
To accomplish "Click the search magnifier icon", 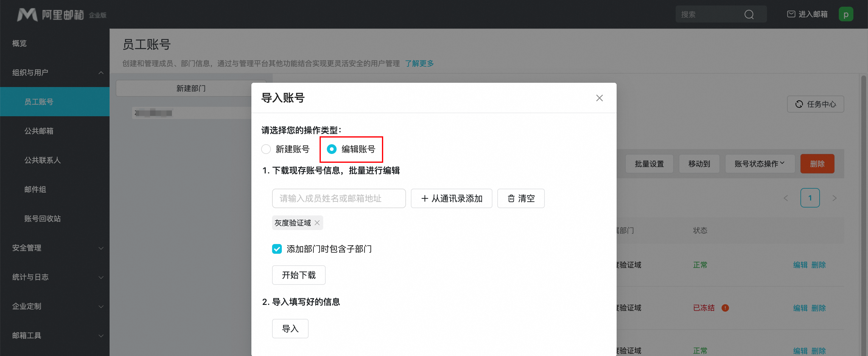I will [x=749, y=15].
